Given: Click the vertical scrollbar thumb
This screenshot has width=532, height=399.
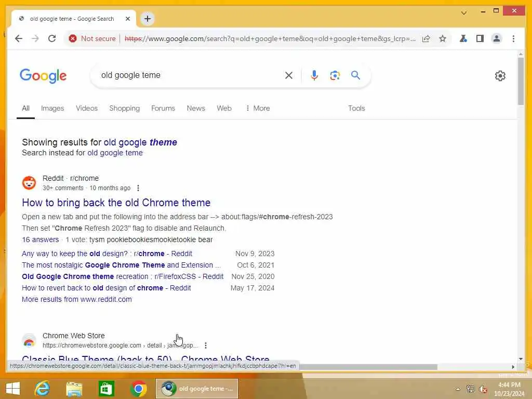Looking at the screenshot, I should (x=521, y=82).
